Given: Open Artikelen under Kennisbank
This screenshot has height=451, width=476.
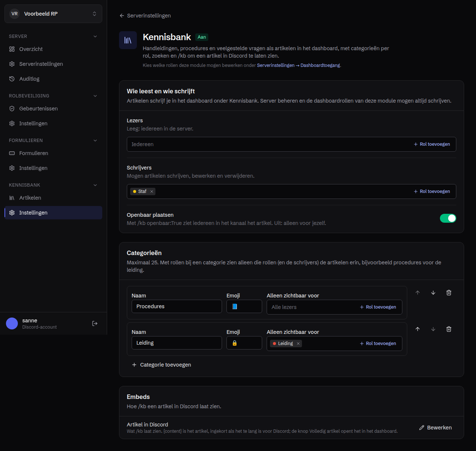Looking at the screenshot, I should point(54,198).
